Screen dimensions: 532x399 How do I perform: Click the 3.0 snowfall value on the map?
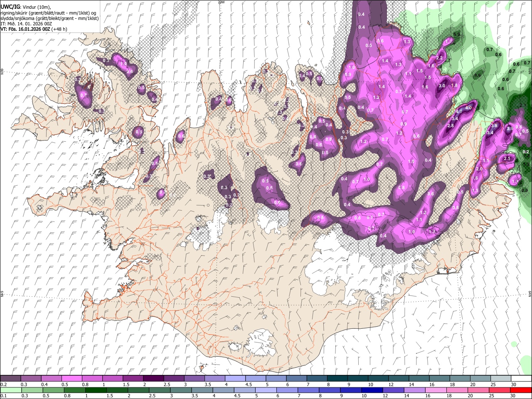click(442, 86)
